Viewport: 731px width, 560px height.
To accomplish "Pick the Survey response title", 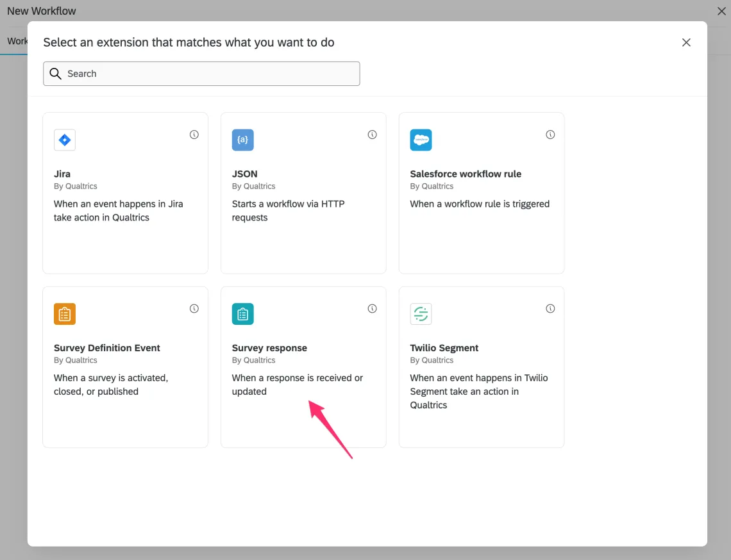I will 269,348.
